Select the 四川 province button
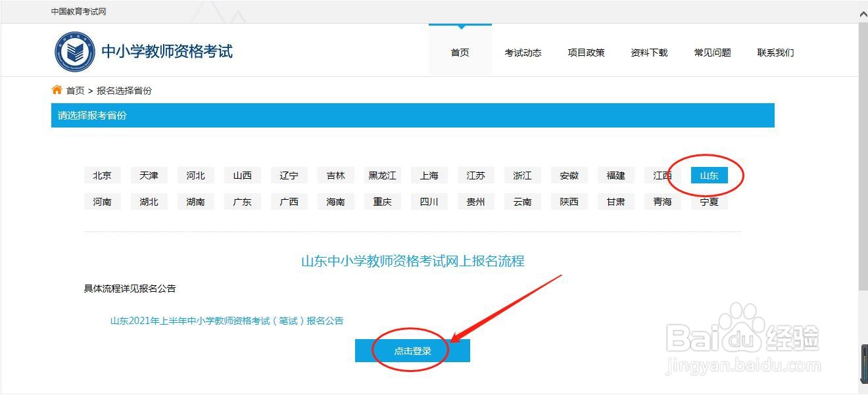This screenshot has height=395, width=868. (x=429, y=201)
